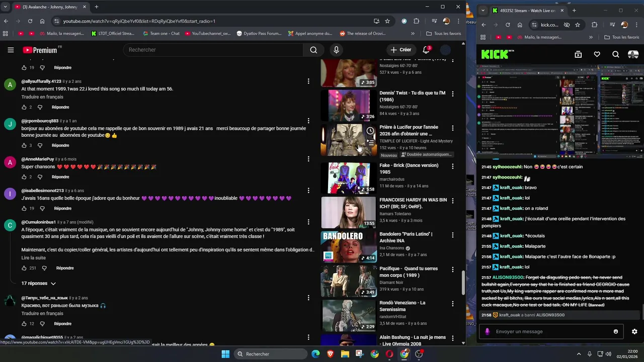
Task: Open Kick profile avatar
Action: point(633,54)
